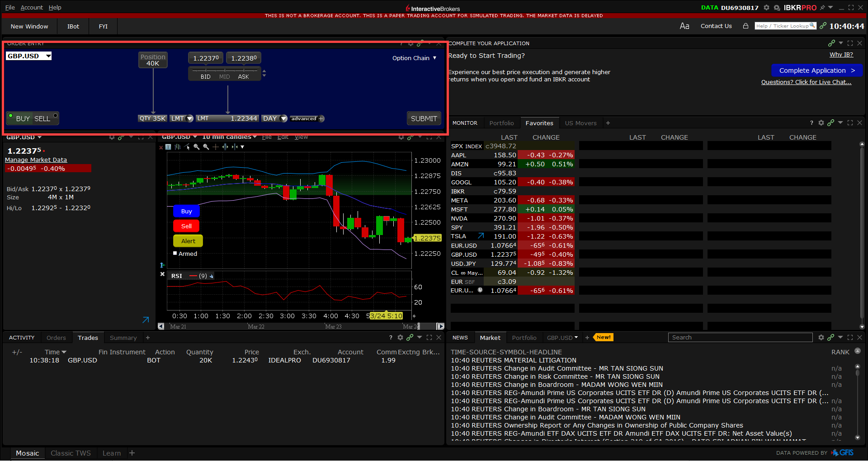This screenshot has height=461, width=868.
Task: Select the chart pointer/cursor tool
Action: coord(187,147)
